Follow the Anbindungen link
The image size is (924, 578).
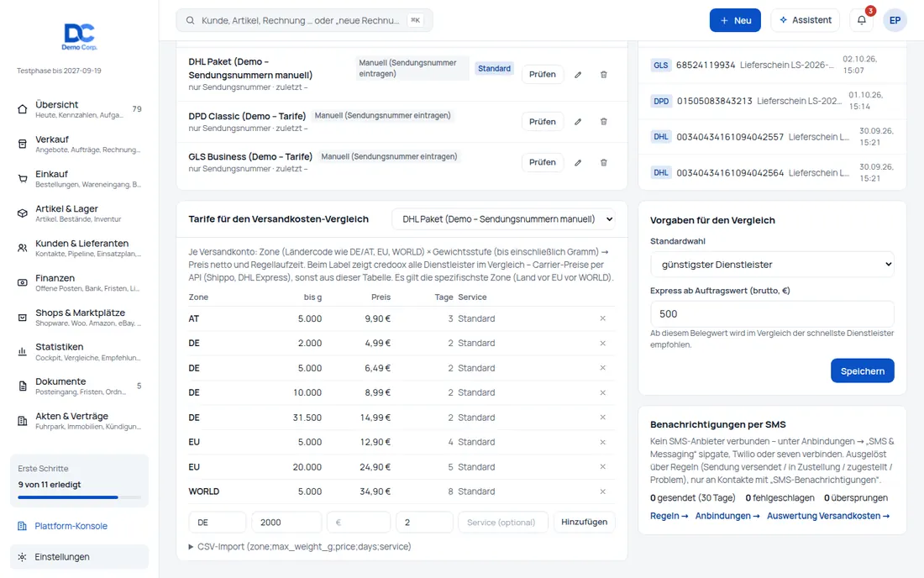[x=727, y=516]
